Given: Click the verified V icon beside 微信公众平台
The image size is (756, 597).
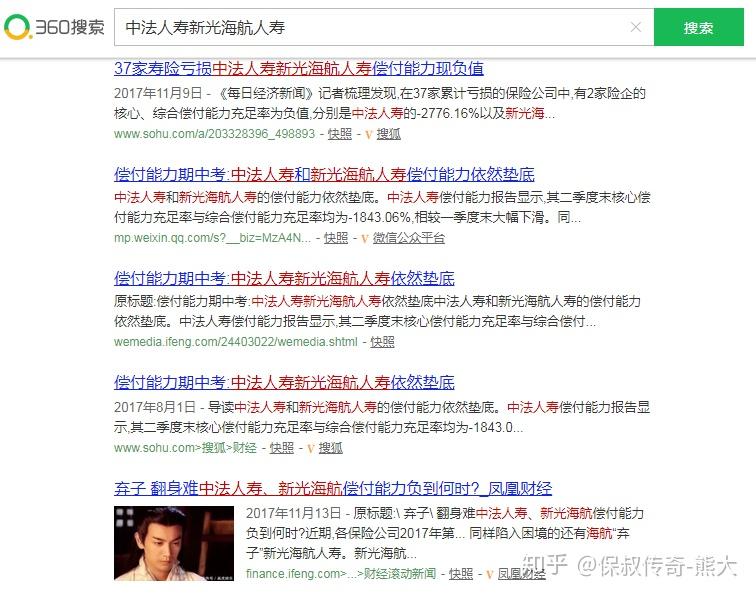Looking at the screenshot, I should (364, 238).
